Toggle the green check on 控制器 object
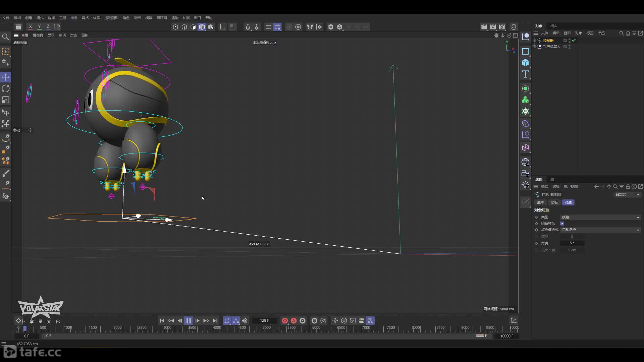Screen dimensions: 644x362 point(574,40)
